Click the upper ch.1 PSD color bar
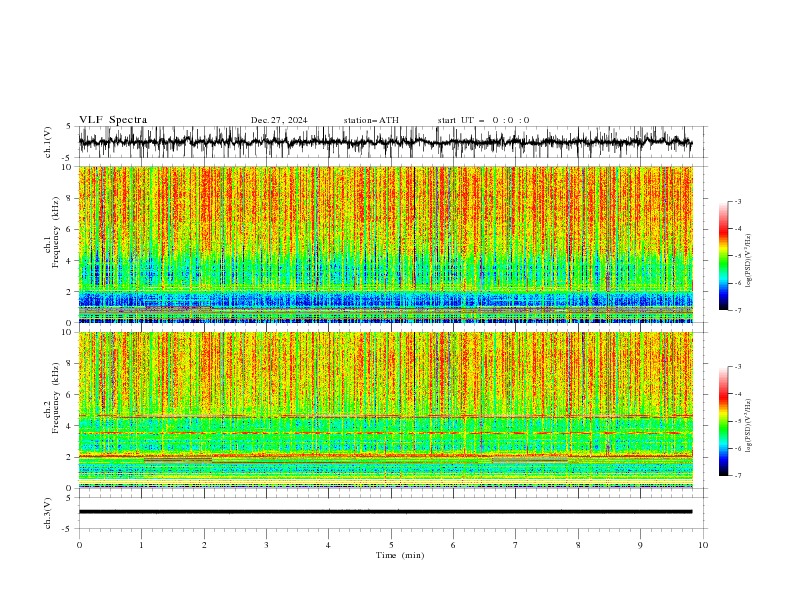 pyautogui.click(x=723, y=256)
